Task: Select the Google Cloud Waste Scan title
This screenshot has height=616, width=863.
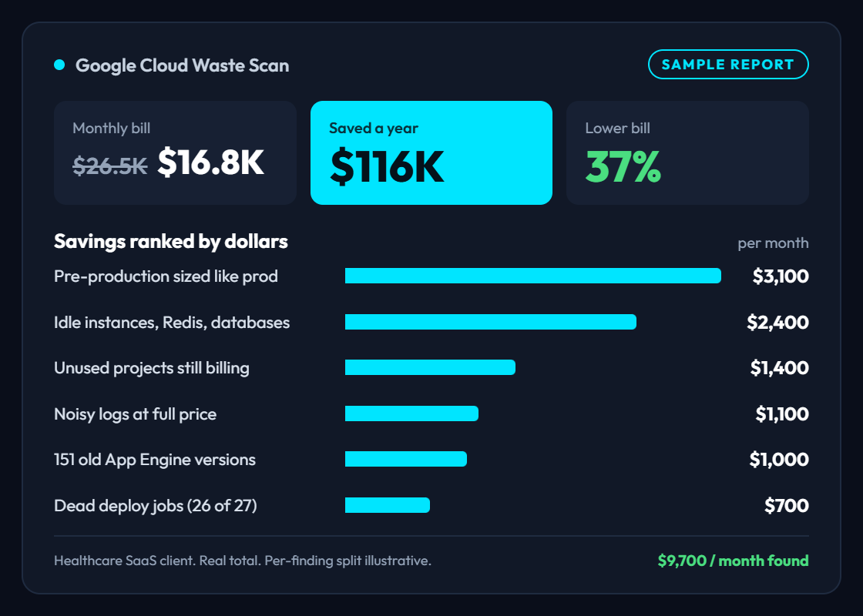Action: click(182, 65)
